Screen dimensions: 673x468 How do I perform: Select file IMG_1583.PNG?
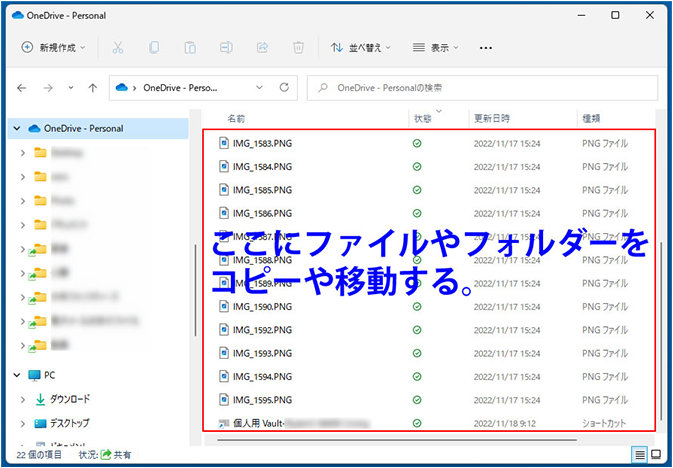coord(262,143)
